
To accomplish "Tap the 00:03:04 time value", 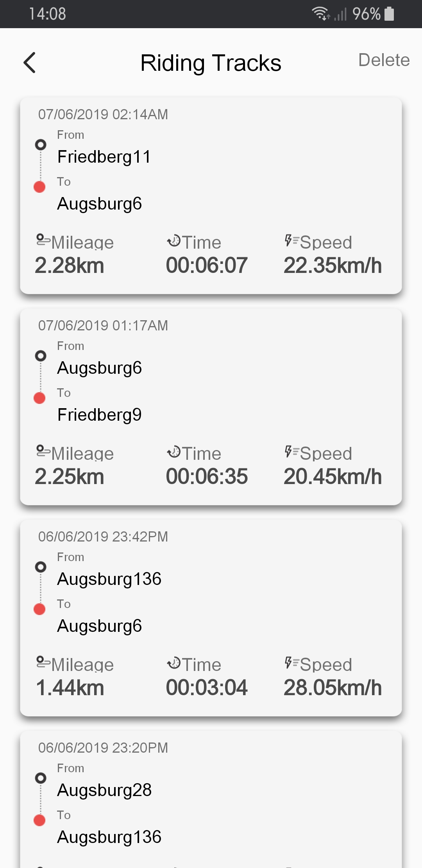I will pos(207,688).
